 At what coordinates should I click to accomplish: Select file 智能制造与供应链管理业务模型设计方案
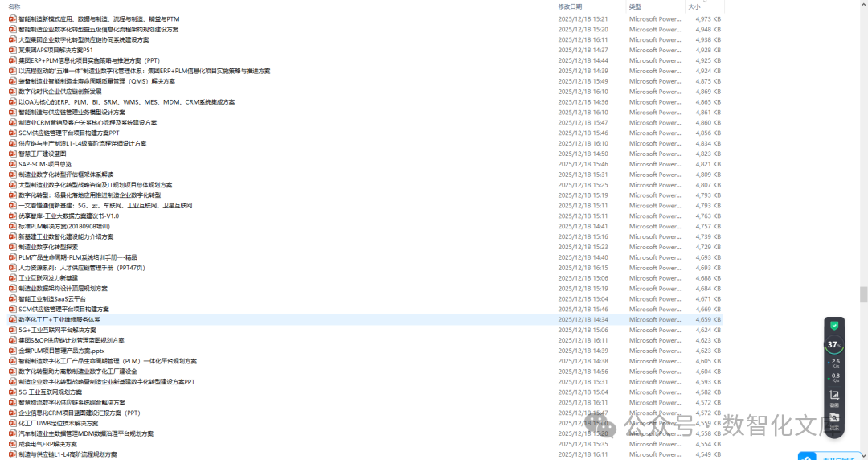(72, 113)
